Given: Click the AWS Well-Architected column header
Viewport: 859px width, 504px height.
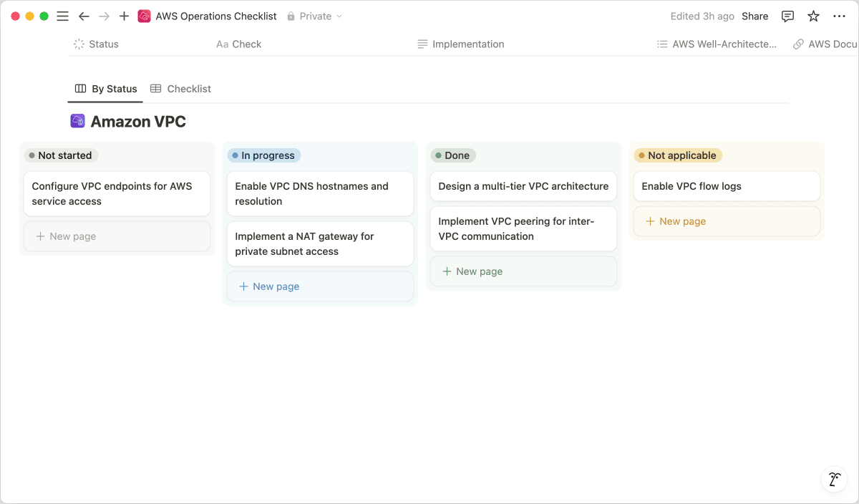Looking at the screenshot, I should click(x=717, y=44).
